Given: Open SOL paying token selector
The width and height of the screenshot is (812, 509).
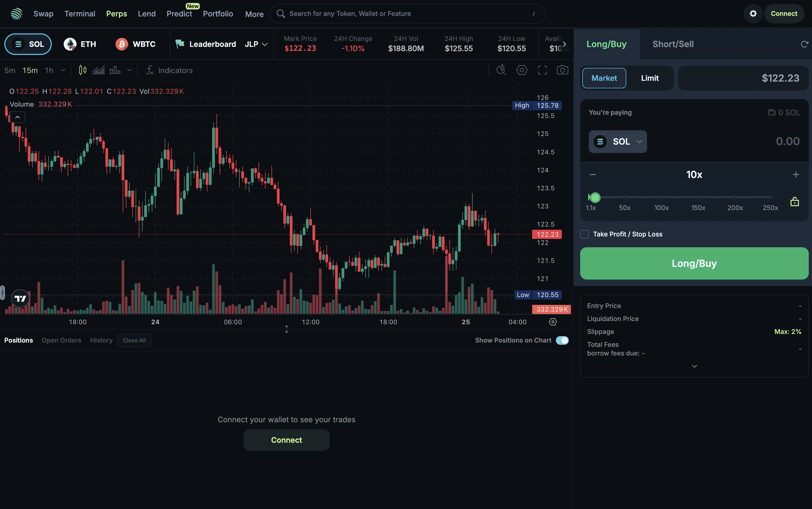Looking at the screenshot, I should 618,142.
